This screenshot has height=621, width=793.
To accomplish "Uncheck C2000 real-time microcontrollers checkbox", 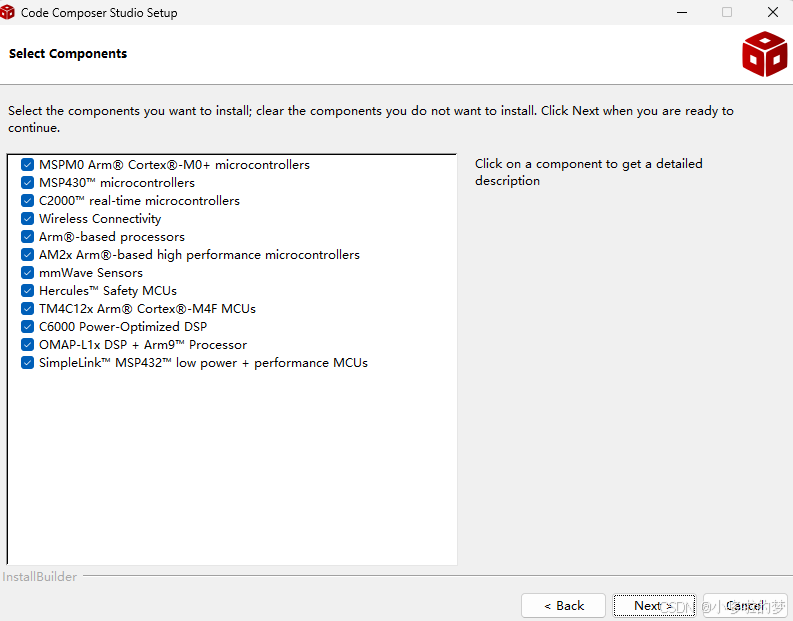I will [x=27, y=201].
